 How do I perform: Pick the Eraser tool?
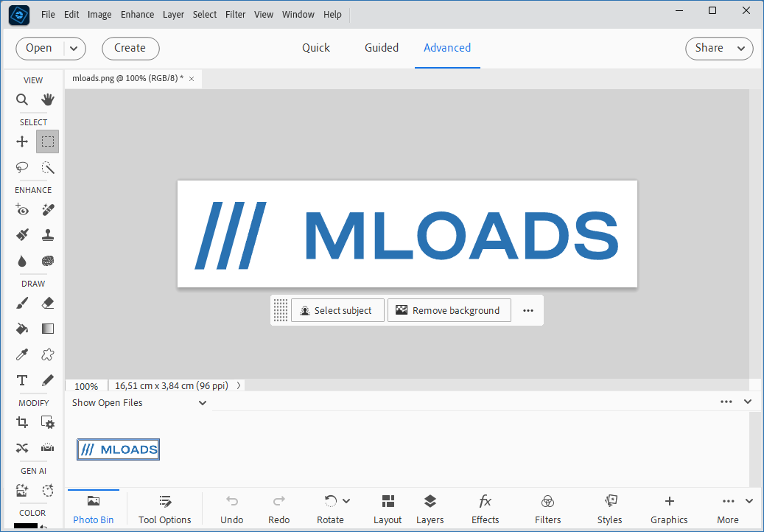point(48,303)
